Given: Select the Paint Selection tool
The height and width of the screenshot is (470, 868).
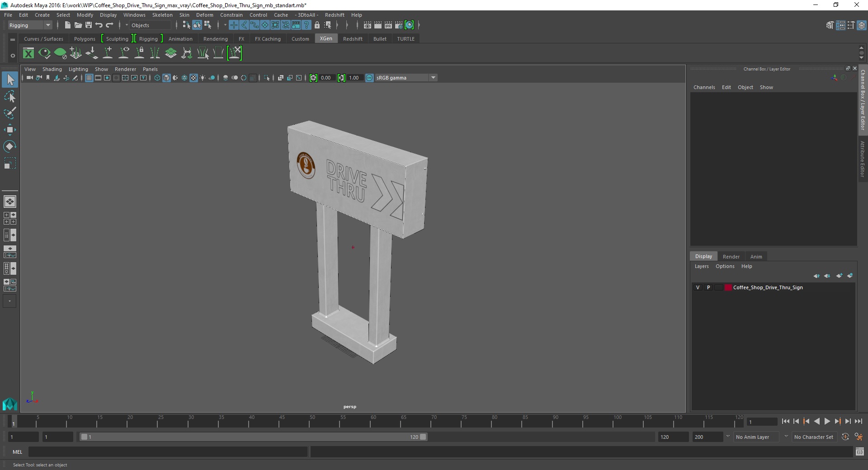Looking at the screenshot, I should [9, 113].
